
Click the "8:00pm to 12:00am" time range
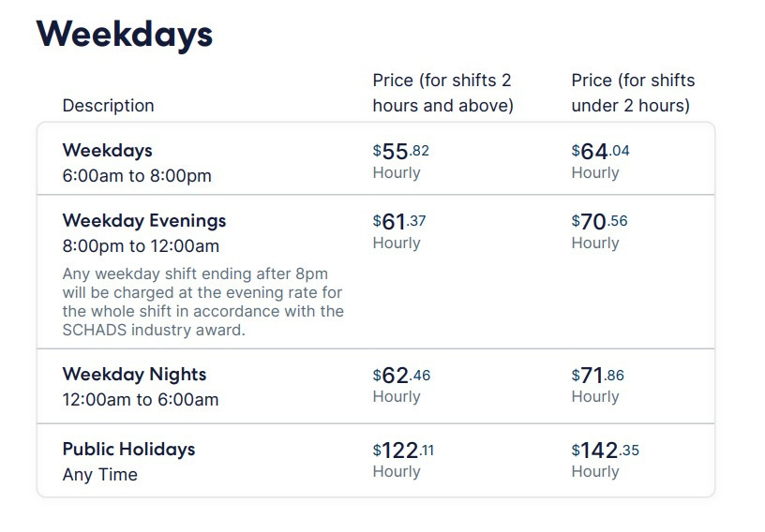point(141,246)
